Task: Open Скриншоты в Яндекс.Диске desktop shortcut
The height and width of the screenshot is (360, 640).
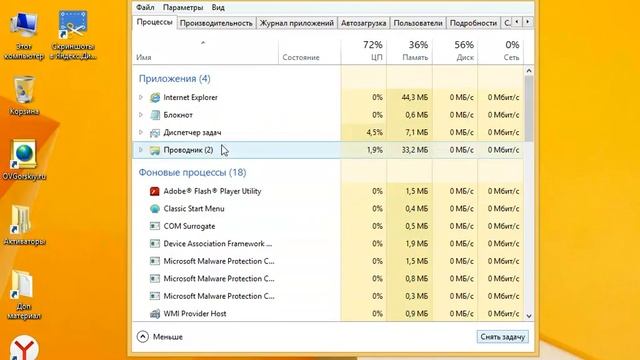Action: click(73, 36)
